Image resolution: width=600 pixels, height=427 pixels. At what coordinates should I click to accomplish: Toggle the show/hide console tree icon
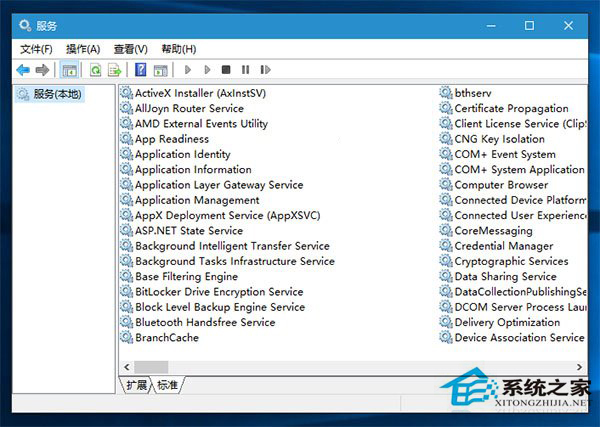point(70,70)
